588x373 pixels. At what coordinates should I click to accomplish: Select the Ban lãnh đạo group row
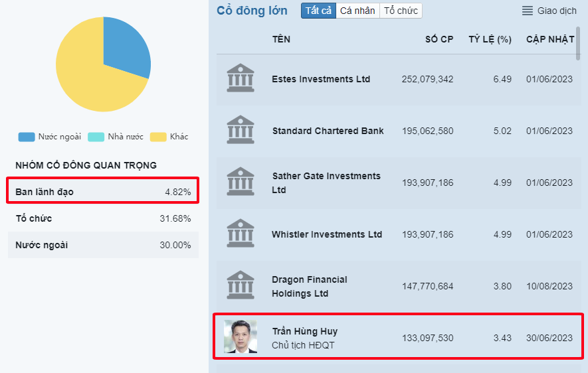click(103, 192)
